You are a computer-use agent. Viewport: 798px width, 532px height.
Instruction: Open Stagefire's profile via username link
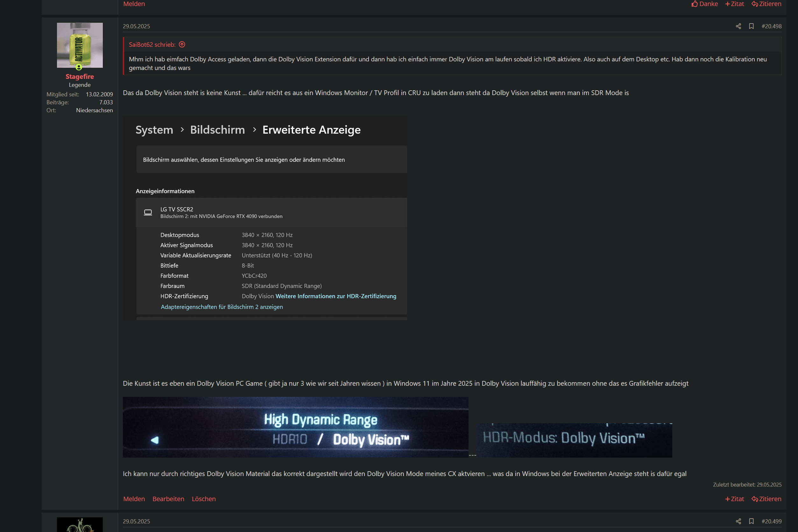click(80, 76)
